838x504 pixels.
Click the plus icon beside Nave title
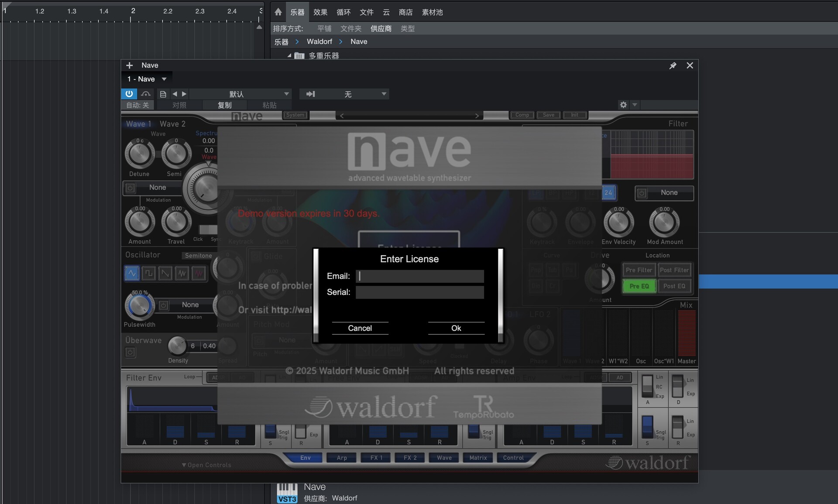pos(130,65)
